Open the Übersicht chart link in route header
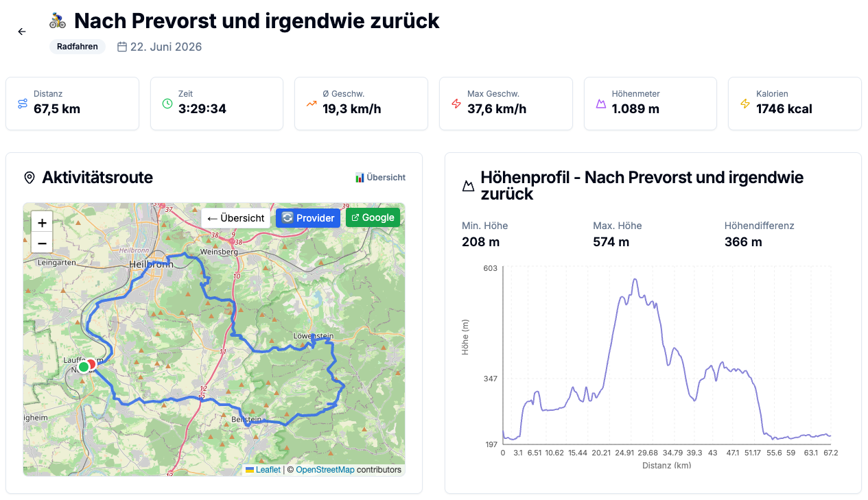 pos(380,177)
